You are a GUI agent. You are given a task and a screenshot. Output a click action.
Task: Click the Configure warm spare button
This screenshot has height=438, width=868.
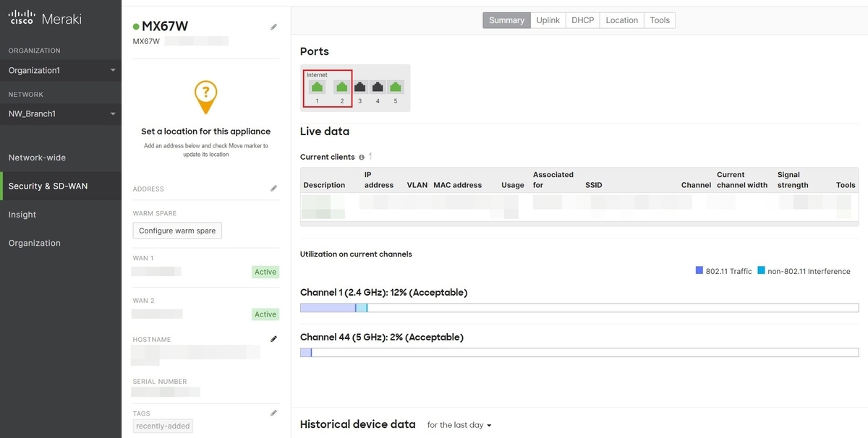pos(176,230)
